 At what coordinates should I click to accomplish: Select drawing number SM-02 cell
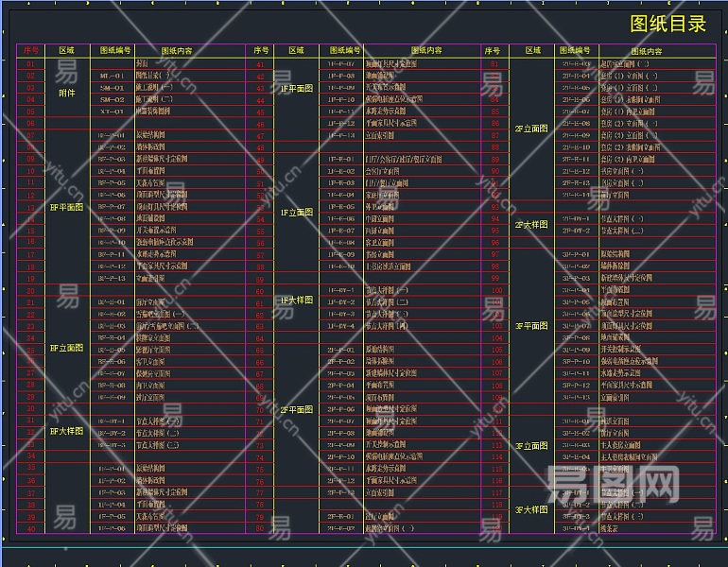(112, 99)
